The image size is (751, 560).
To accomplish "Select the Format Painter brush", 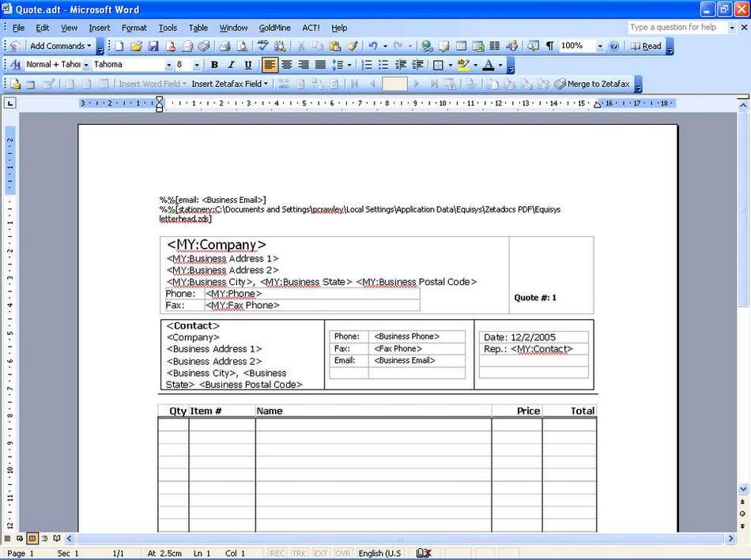I will [352, 46].
